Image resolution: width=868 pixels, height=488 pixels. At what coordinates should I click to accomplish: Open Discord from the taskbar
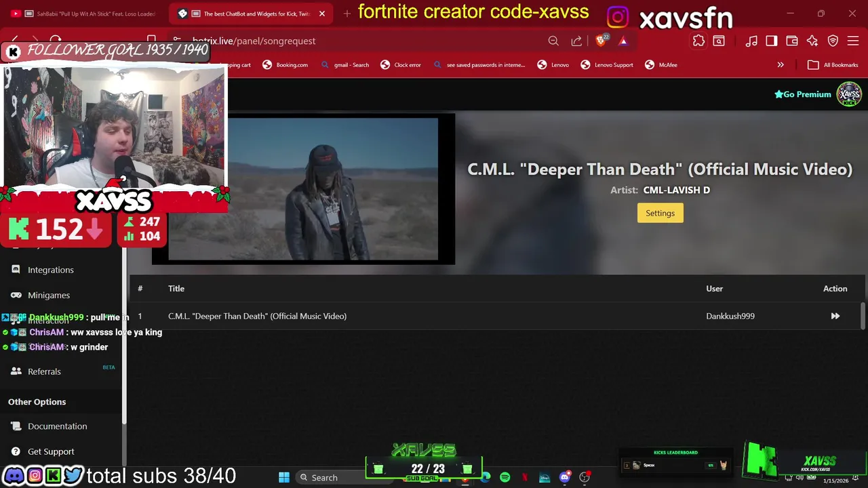pyautogui.click(x=564, y=477)
